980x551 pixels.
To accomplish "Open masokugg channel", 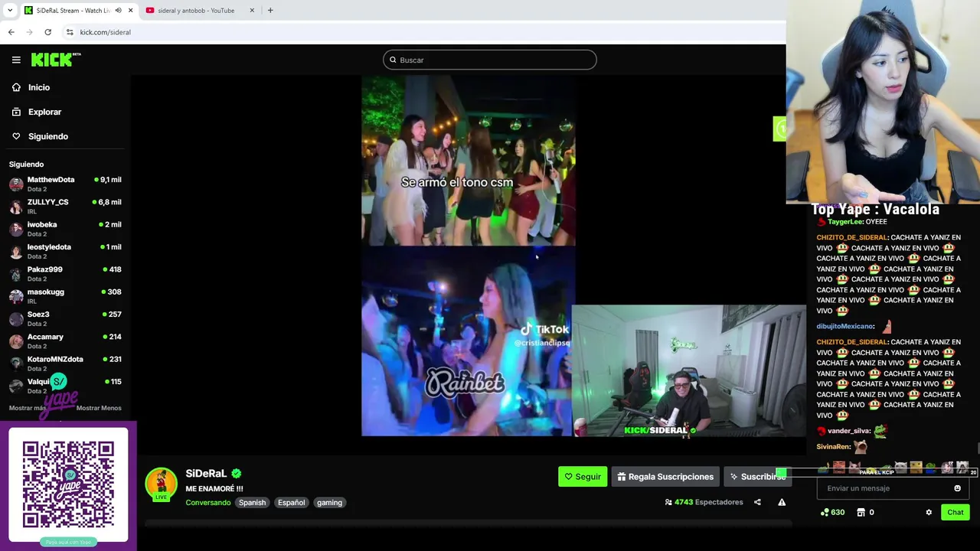I will (x=65, y=296).
